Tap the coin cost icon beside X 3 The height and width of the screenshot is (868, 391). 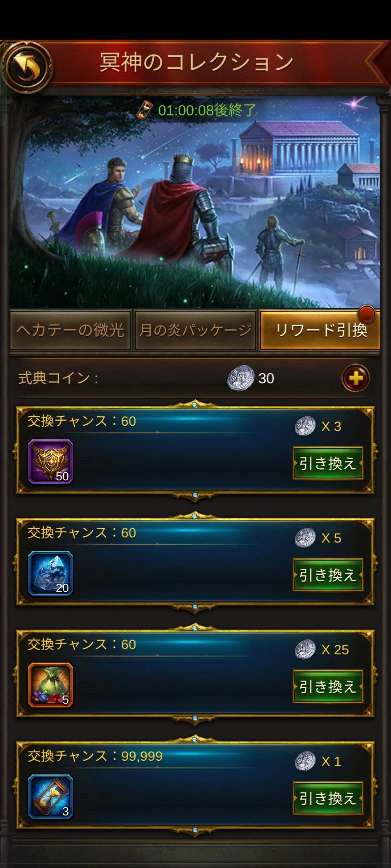pyautogui.click(x=305, y=426)
